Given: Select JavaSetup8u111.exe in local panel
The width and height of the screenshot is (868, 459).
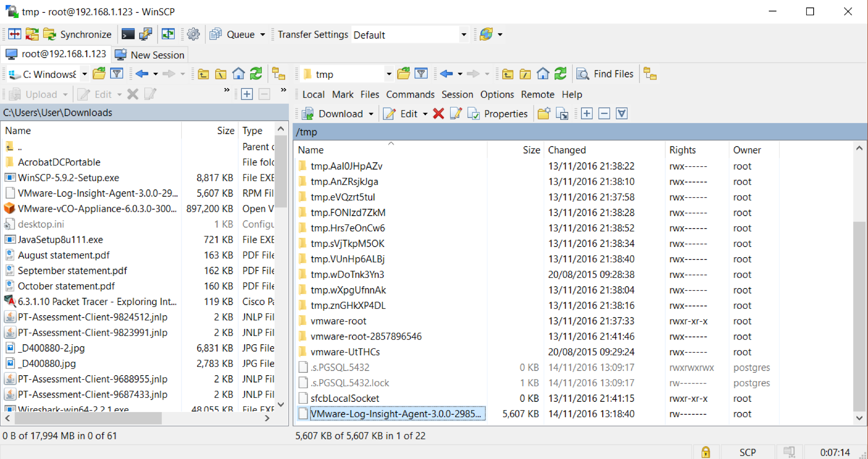Looking at the screenshot, I should coord(60,239).
